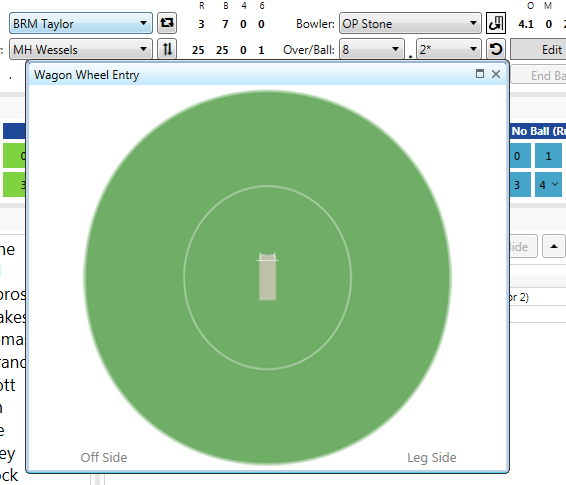Click the No Ball 3 runs button
The height and width of the screenshot is (485, 566).
(520, 185)
